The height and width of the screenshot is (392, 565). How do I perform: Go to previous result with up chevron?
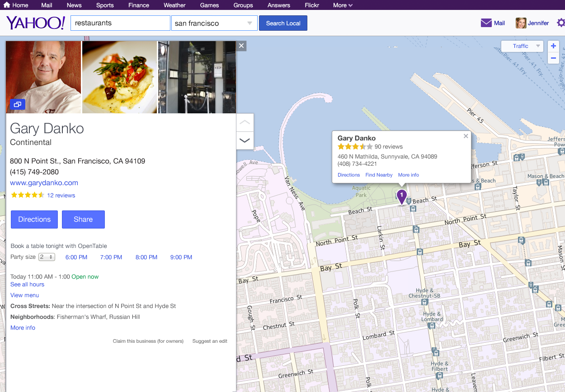245,122
